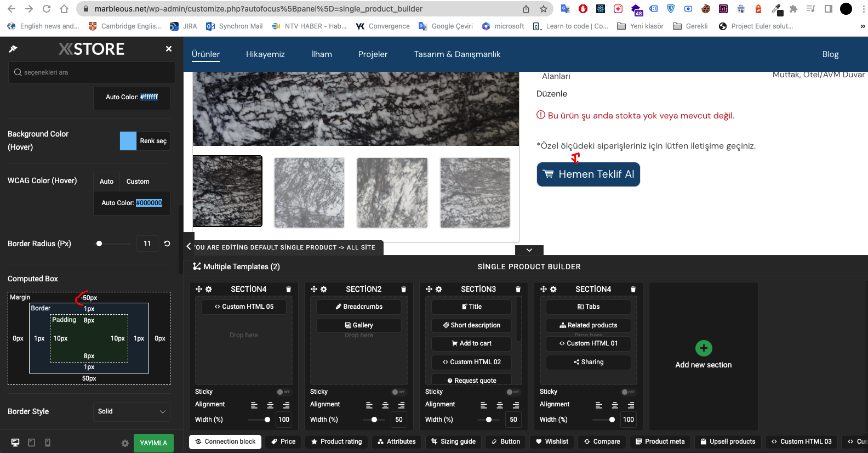Click the first SECTION4 move handle
Screen dimensions: 868x453
(199, 289)
